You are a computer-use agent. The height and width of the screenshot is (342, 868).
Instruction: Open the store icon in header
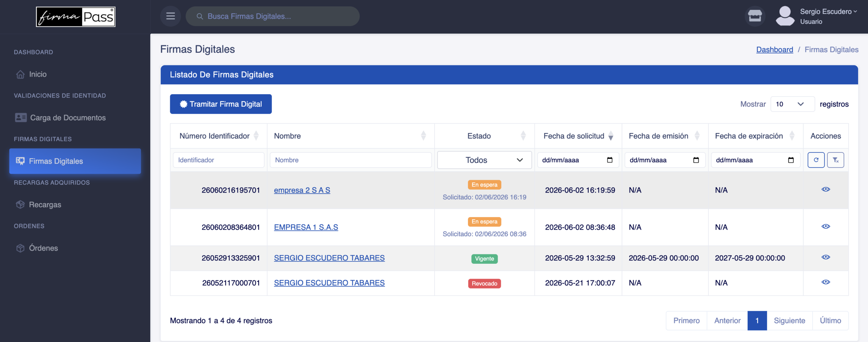tap(755, 16)
